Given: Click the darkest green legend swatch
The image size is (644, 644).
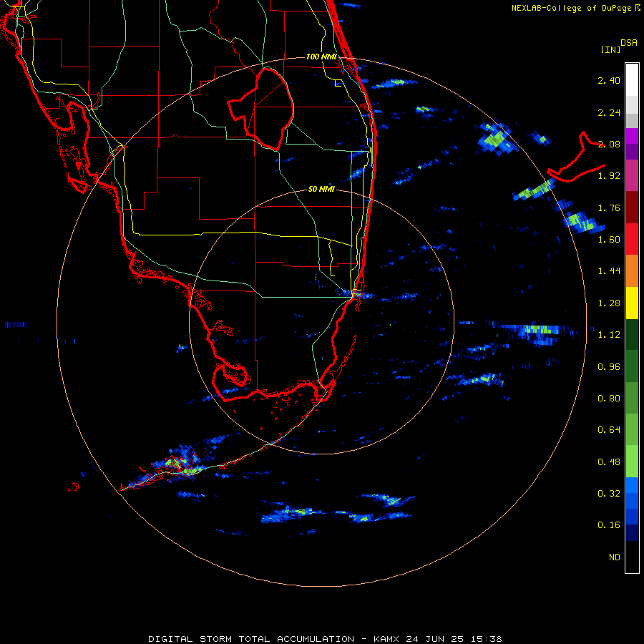Looking at the screenshot, I should pyautogui.click(x=632, y=335).
